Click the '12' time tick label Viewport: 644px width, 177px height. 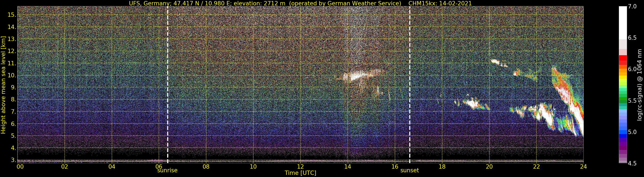[300, 166]
